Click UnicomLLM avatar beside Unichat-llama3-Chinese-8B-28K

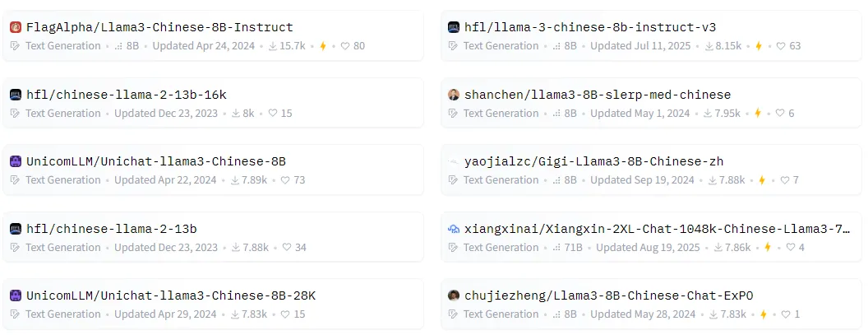(15, 295)
